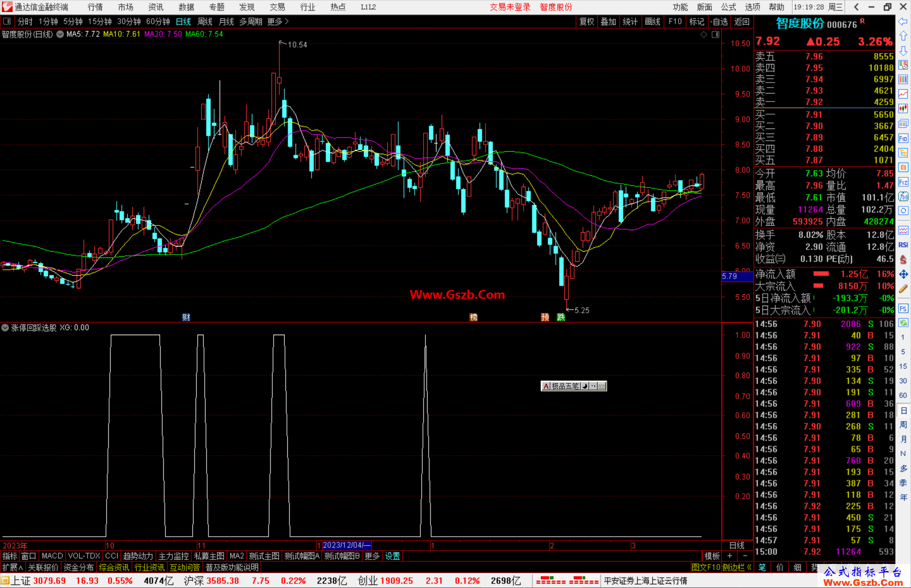Click the back arrow icon in the right sidebar

(x=903, y=21)
